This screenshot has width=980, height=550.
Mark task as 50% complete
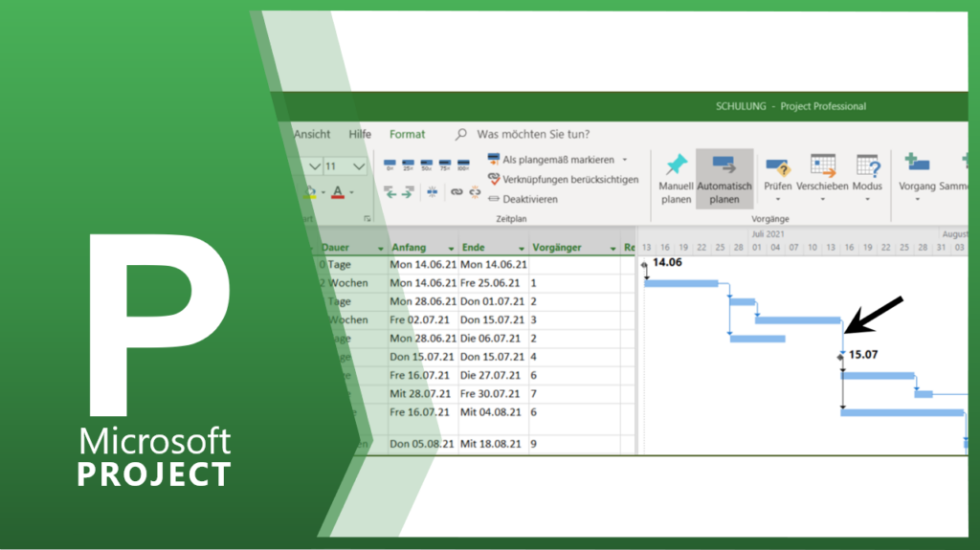point(426,165)
